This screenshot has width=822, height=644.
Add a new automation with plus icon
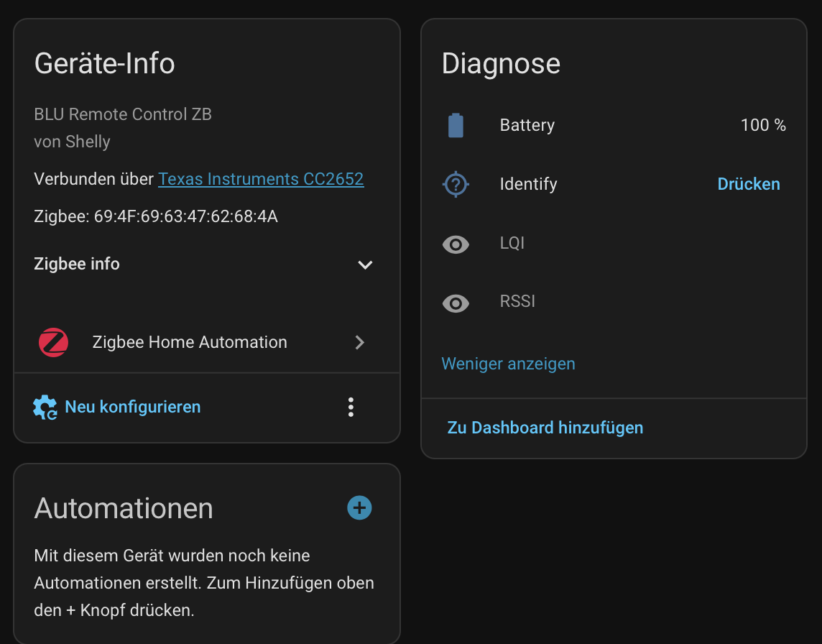[359, 508]
